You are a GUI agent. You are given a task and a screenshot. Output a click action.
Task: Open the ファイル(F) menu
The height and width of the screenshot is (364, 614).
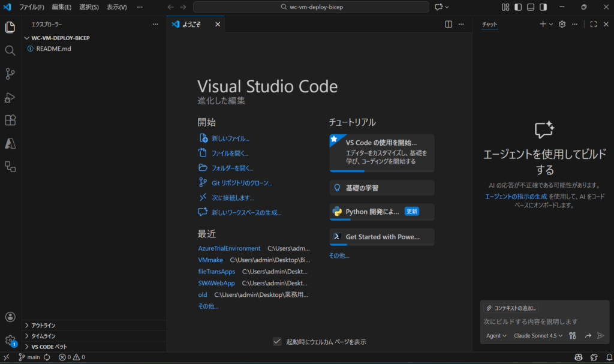(32, 7)
